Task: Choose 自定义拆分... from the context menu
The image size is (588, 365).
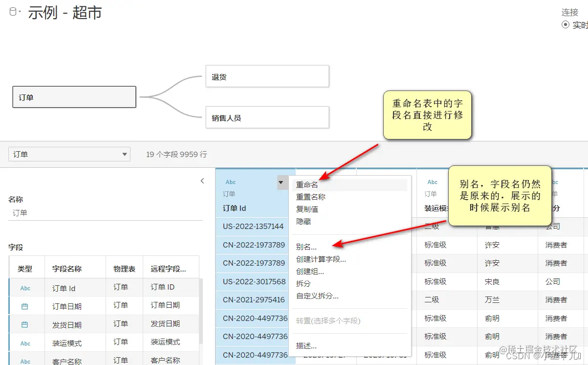Action: (349, 296)
